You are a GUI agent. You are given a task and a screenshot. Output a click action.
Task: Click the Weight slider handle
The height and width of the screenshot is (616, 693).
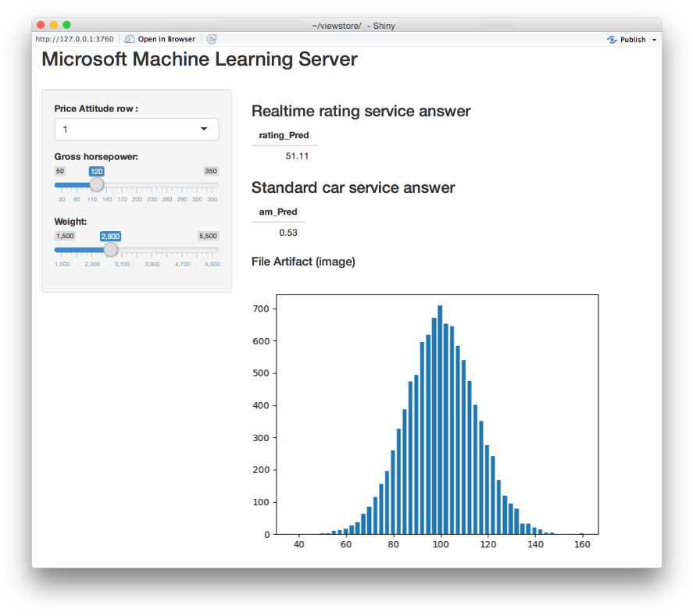pyautogui.click(x=110, y=250)
